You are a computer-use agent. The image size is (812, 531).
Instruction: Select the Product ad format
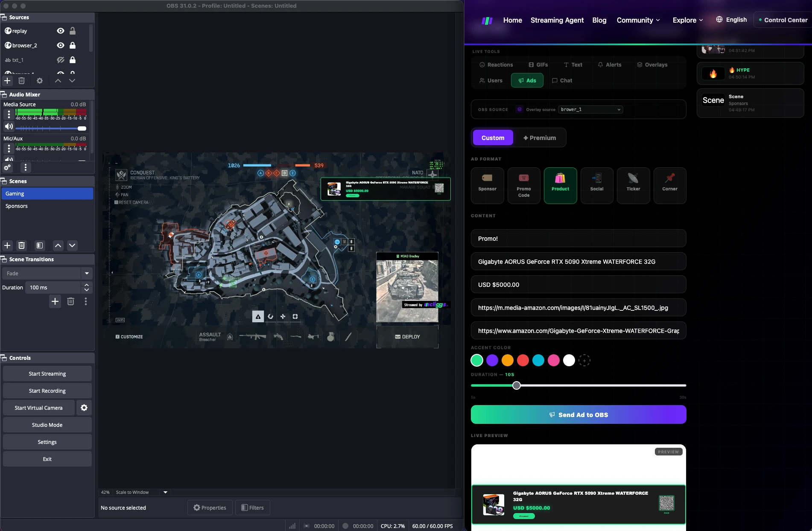tap(560, 186)
